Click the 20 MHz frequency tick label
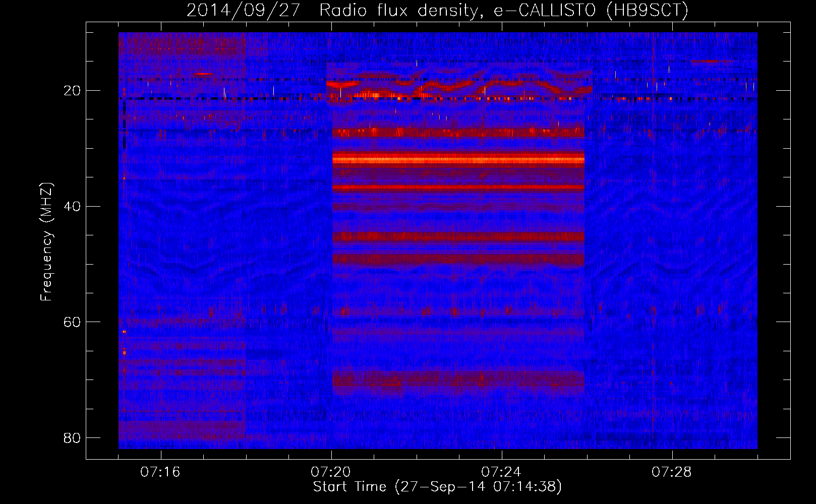 point(72,91)
